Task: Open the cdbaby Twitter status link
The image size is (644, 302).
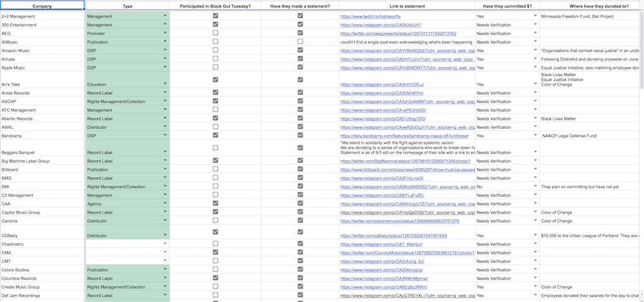Action: tap(393, 236)
